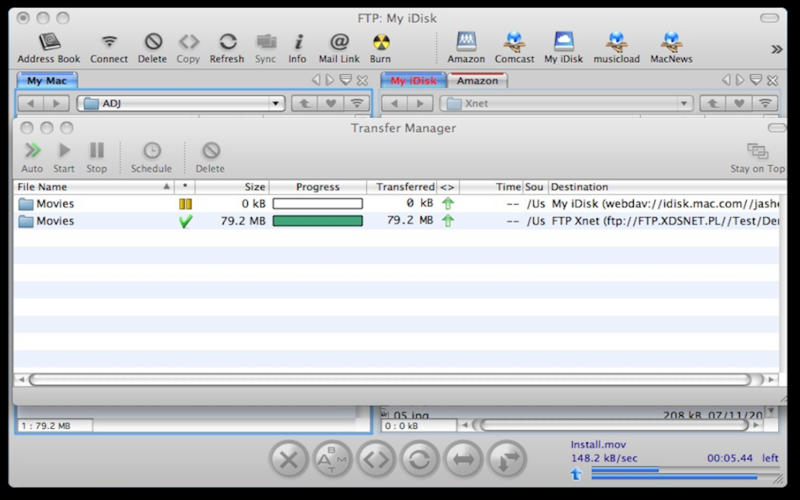The width and height of the screenshot is (800, 500).
Task: Open the Amazon bookmark icon
Action: pyautogui.click(x=466, y=48)
